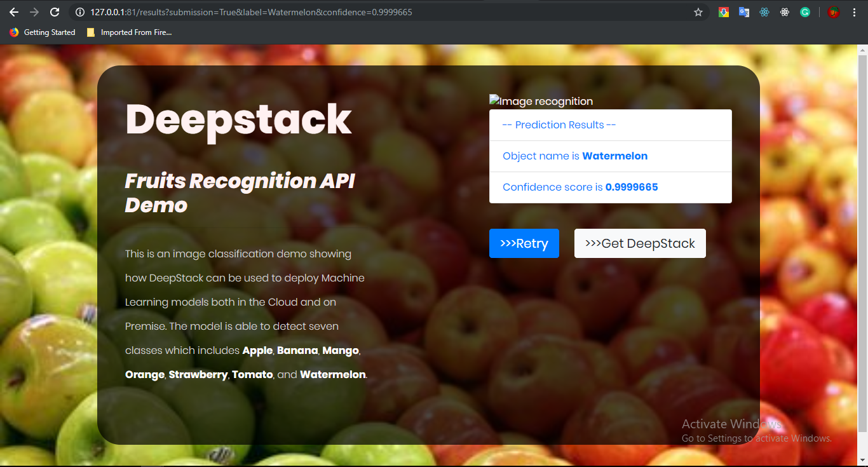Click the browser forward arrow

[34, 12]
